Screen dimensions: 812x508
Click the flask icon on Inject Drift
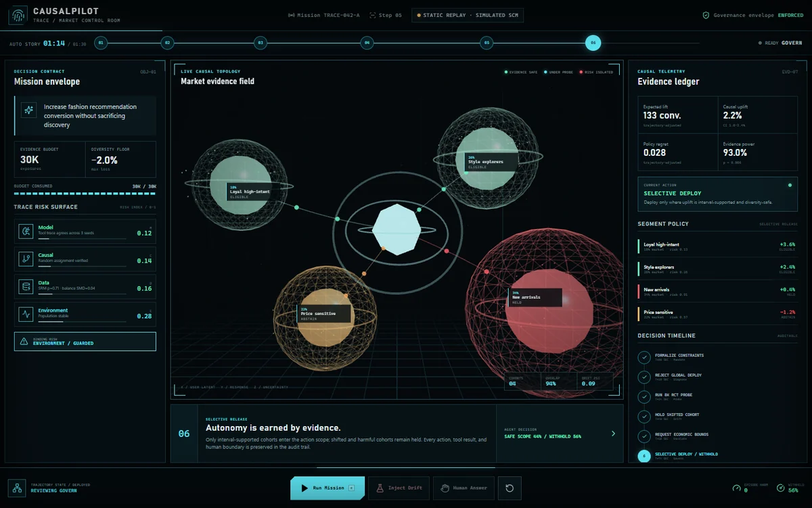(380, 488)
